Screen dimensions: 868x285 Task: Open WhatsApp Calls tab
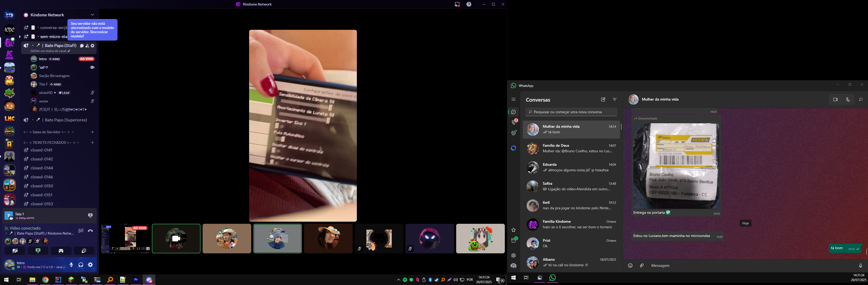(x=514, y=122)
